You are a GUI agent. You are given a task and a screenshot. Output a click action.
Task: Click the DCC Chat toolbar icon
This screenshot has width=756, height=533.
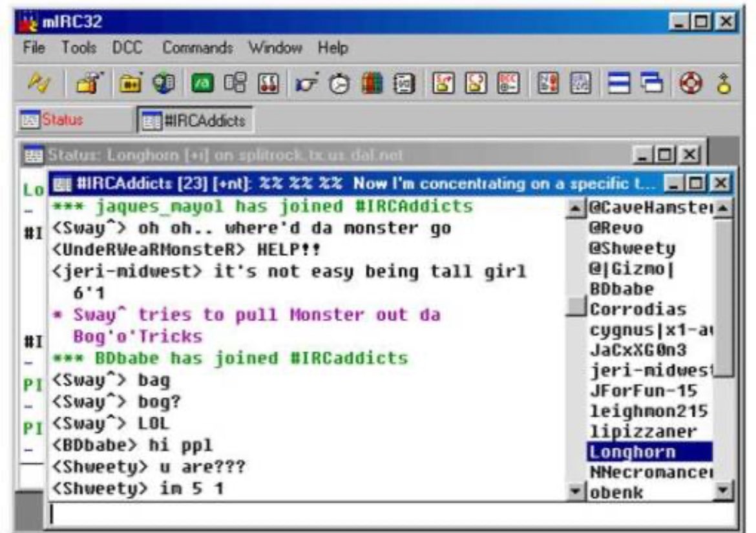pyautogui.click(x=476, y=83)
